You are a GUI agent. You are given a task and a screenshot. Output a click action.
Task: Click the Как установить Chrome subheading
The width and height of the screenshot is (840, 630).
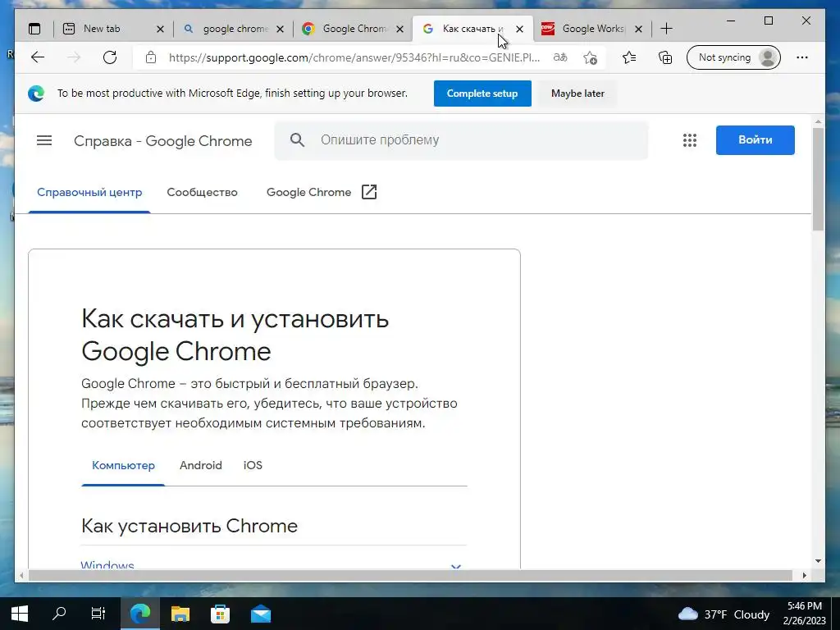[189, 526]
